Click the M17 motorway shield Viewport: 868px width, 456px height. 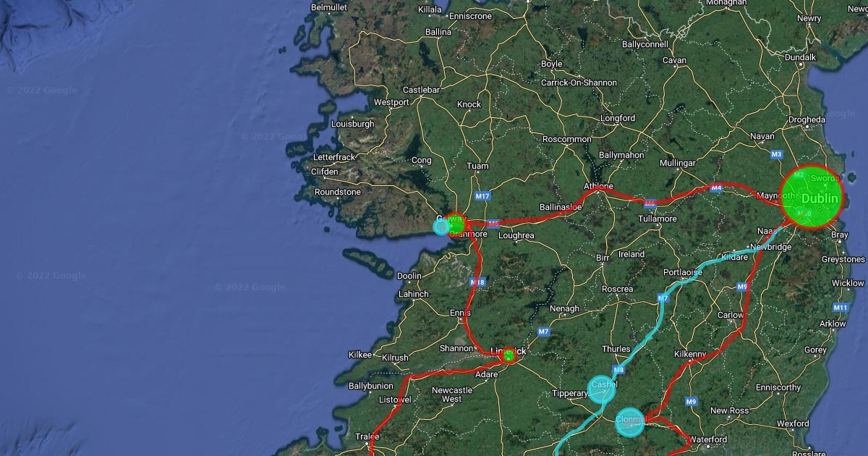click(x=482, y=196)
